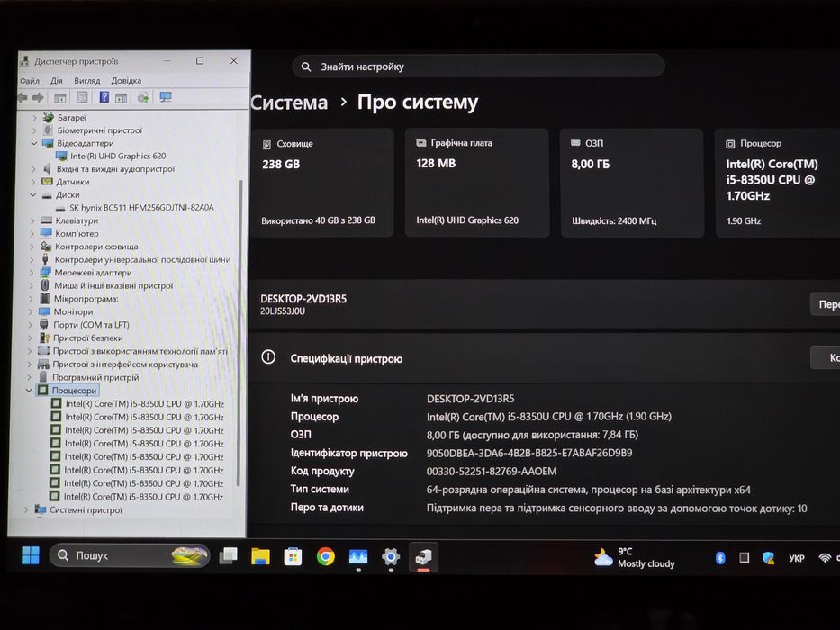The width and height of the screenshot is (840, 630).
Task: Select Пристрої з інтерфейсом користувача item
Action: (x=125, y=364)
